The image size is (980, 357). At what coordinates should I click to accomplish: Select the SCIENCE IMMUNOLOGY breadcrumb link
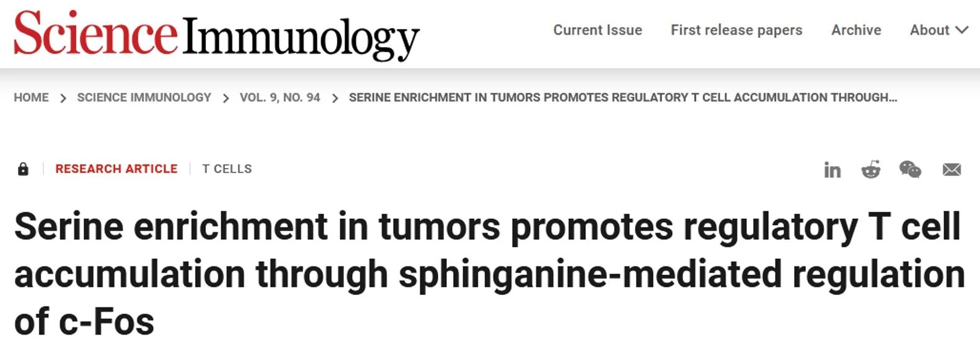[144, 97]
